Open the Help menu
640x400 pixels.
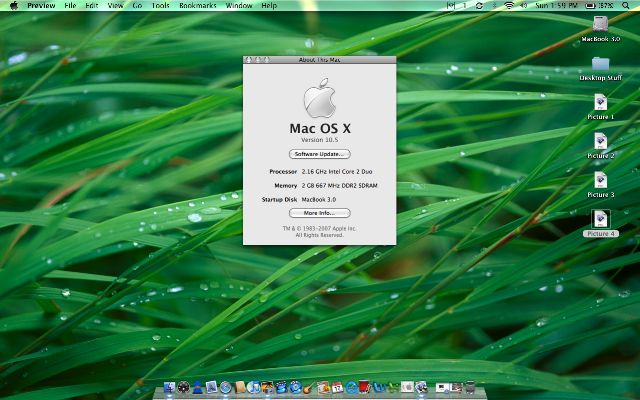(x=269, y=6)
